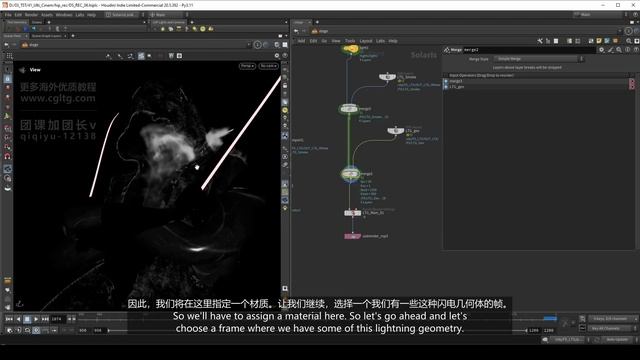This screenshot has width=640, height=360.
Task: Open the parameter gear settings icon
Action: coord(602,50)
